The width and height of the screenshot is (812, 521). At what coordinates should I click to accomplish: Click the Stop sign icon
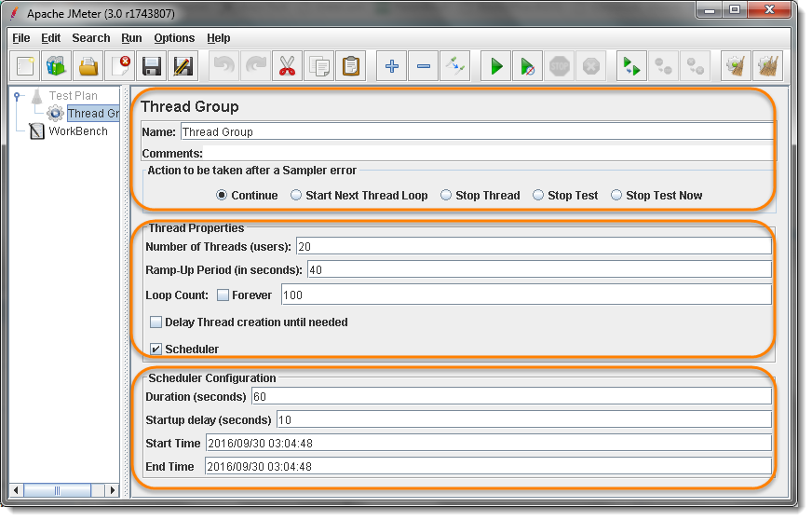tap(560, 66)
